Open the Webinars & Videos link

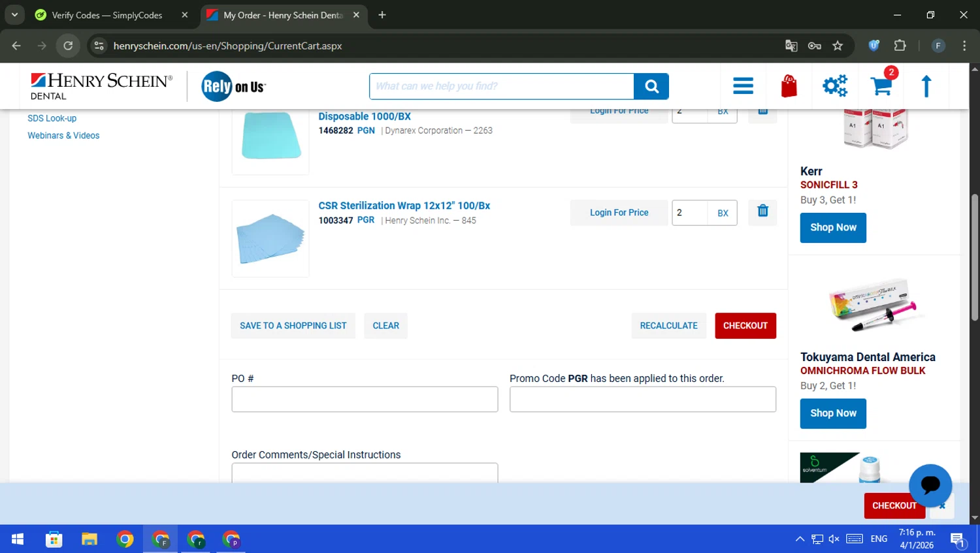tap(63, 136)
